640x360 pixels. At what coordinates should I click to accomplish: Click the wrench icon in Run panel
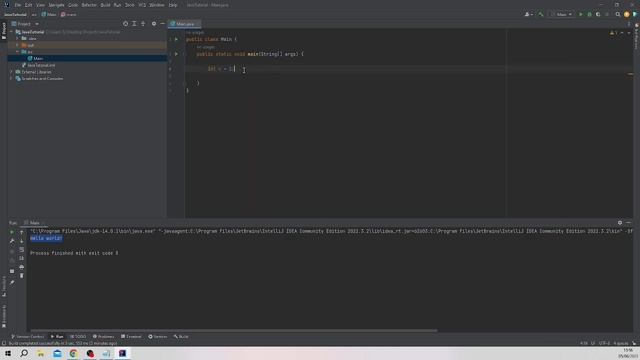(12, 241)
